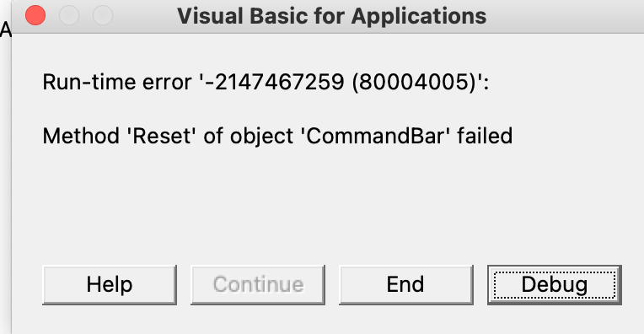Image resolution: width=644 pixels, height=334 pixels.
Task: Click the hex code (80004005) in the error
Action: tap(413, 82)
